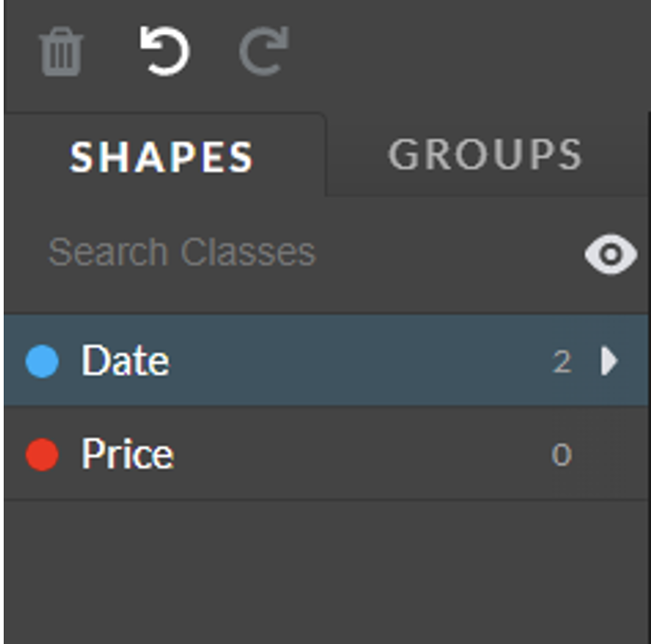Click the Date shape count 2
Image resolution: width=651 pixels, height=644 pixels.
point(562,361)
